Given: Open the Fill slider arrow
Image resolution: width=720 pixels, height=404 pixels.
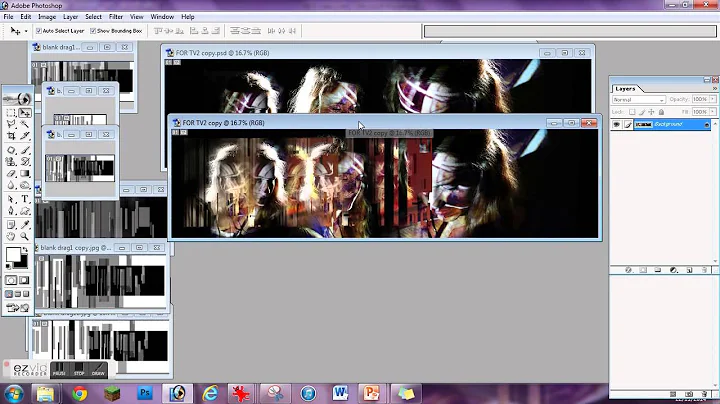Looking at the screenshot, I should (x=713, y=112).
